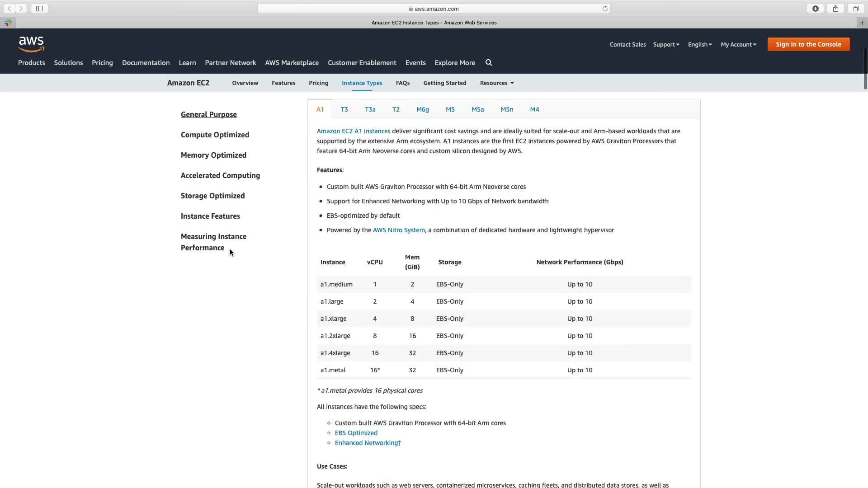
Task: Select Memory Optimized in sidebar
Action: tap(213, 155)
